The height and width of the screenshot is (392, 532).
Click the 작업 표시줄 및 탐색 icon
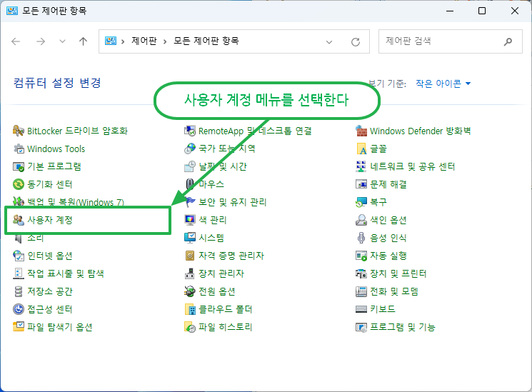pyautogui.click(x=19, y=273)
